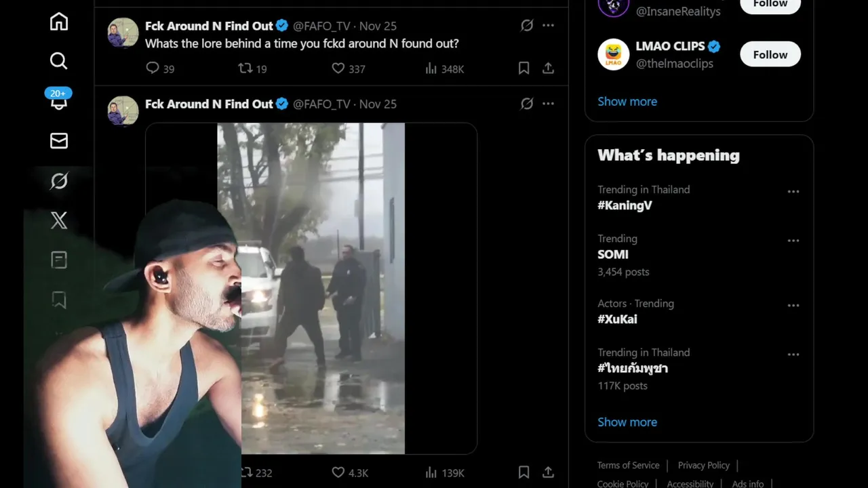This screenshot has width=868, height=488.
Task: Follow the LMAO CLIPS account
Action: pyautogui.click(x=770, y=54)
